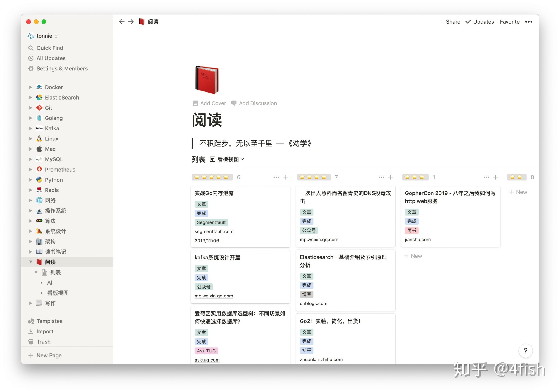Go forward with the right arrow
The height and width of the screenshot is (392, 560).
(131, 22)
